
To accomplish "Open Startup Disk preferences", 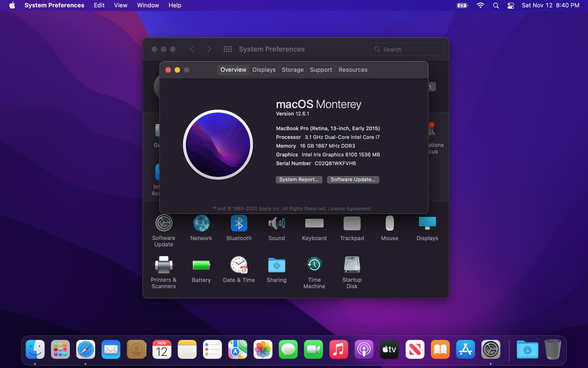I will coord(352,273).
